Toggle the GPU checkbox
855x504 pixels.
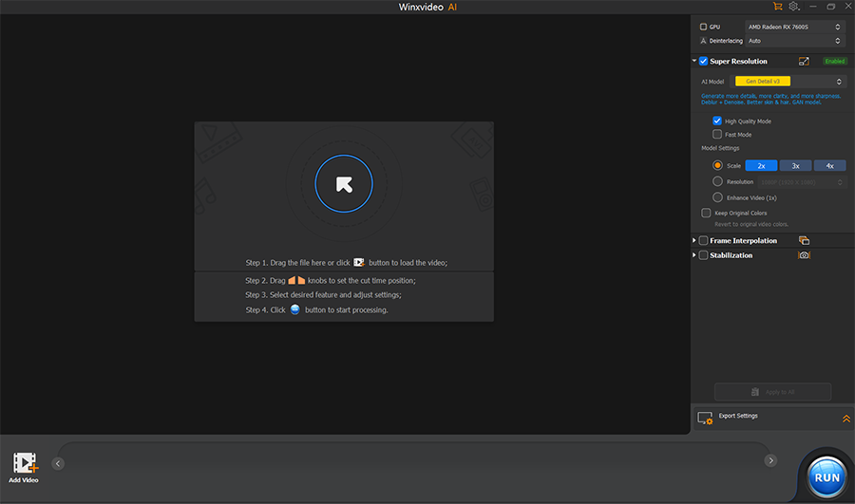(x=703, y=27)
